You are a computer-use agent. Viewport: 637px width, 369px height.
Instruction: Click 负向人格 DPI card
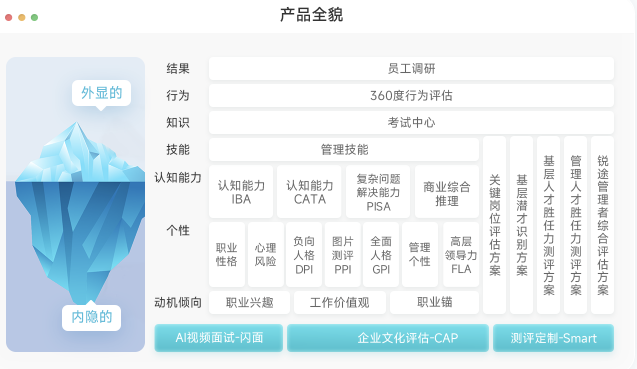(304, 254)
